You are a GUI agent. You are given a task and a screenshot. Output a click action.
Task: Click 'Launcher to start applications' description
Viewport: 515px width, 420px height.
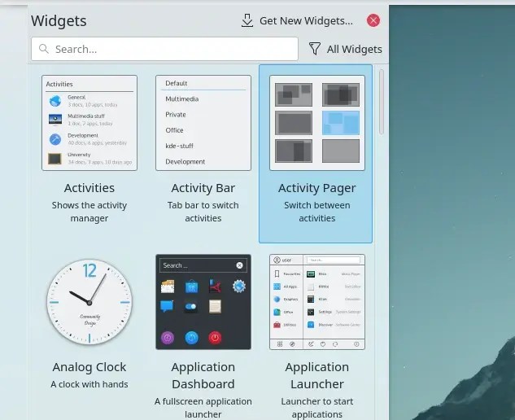click(x=317, y=408)
